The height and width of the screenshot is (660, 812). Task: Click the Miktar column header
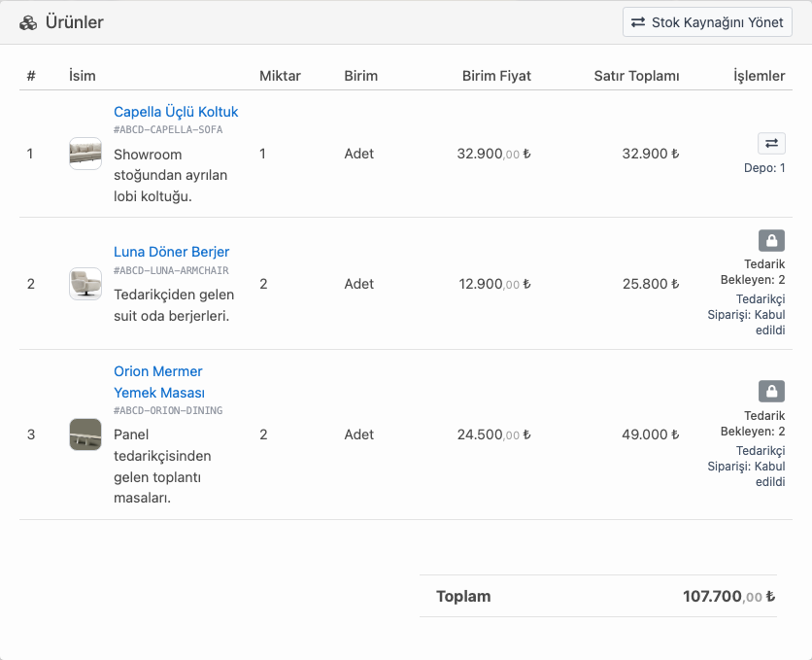(280, 76)
